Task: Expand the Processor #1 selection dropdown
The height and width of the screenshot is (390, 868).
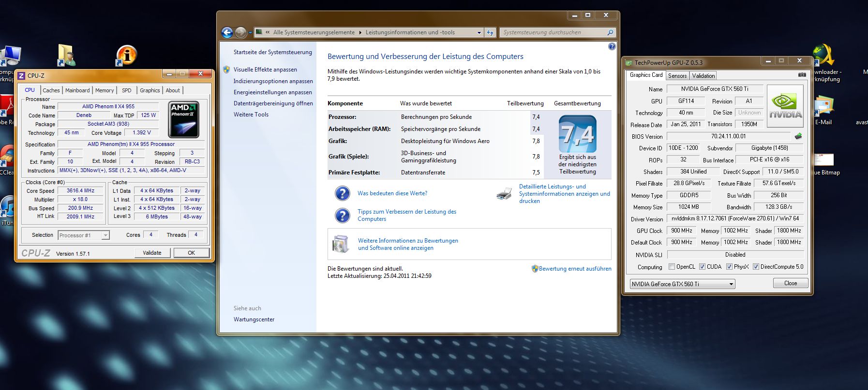Action: (84, 235)
